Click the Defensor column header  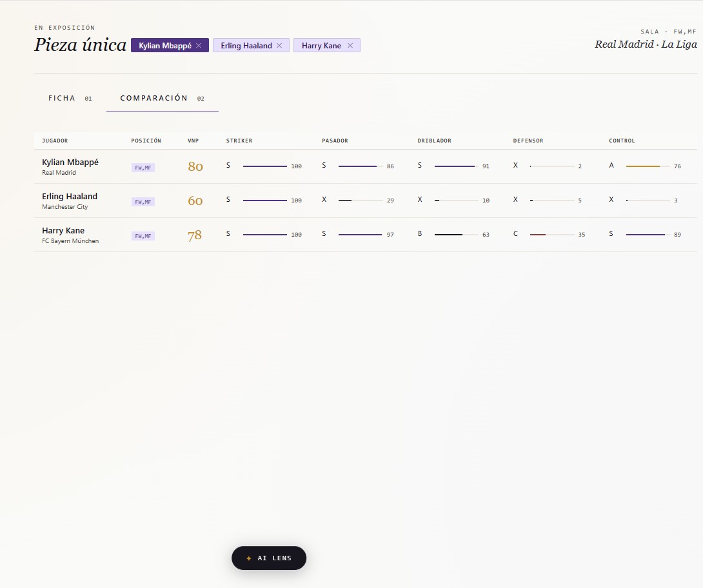pyautogui.click(x=528, y=141)
